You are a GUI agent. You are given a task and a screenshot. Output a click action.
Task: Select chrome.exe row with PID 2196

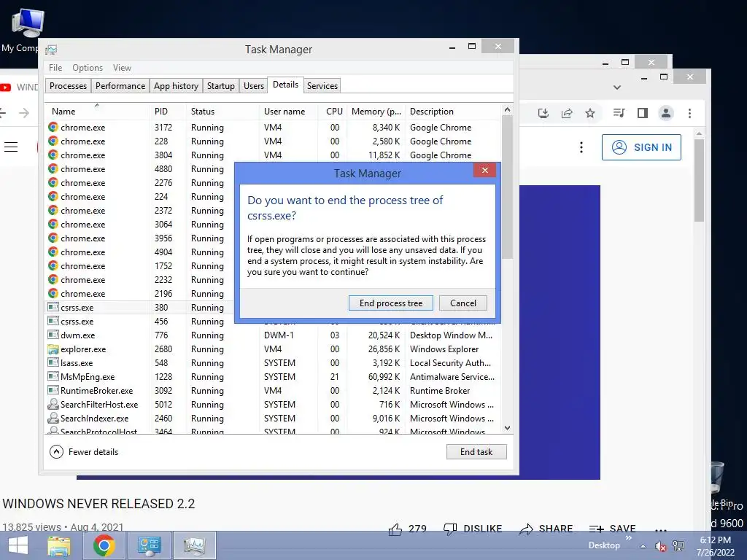tap(140, 294)
